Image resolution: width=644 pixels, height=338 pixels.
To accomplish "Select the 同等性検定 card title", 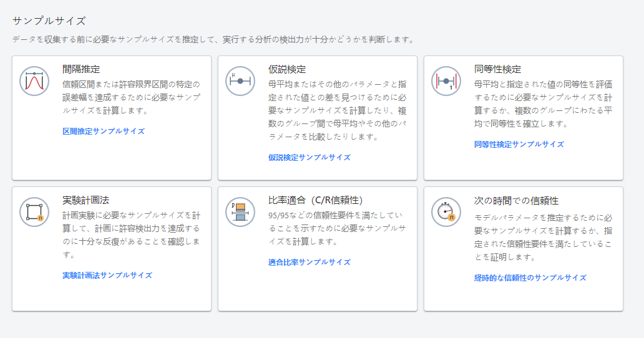I will 497,69.
